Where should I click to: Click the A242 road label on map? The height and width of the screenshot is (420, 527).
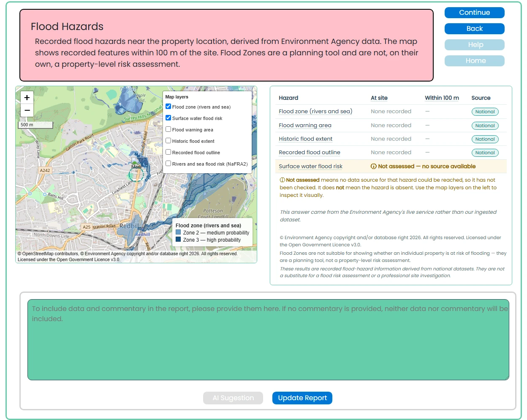click(x=45, y=171)
